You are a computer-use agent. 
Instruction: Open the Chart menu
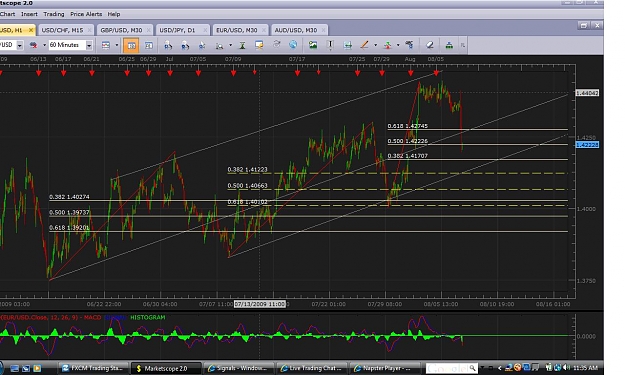coord(7,14)
